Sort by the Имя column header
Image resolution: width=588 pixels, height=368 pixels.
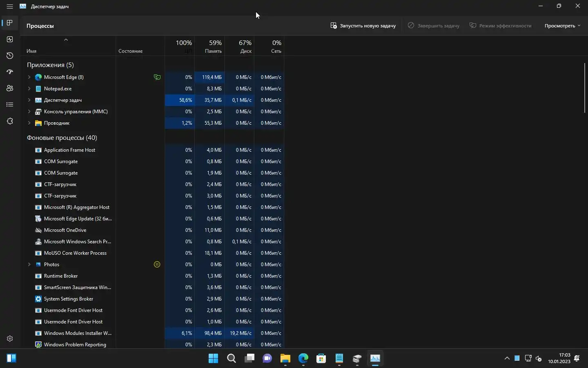click(x=68, y=46)
